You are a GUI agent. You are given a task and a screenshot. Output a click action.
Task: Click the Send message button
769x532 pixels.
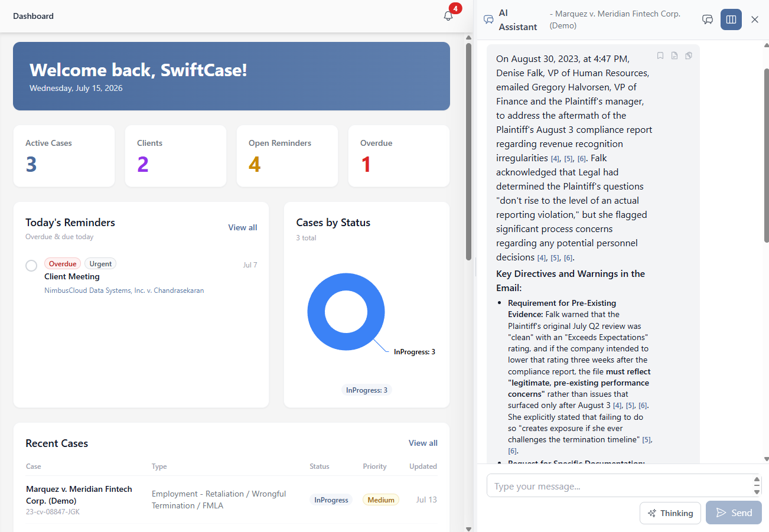[x=734, y=513]
